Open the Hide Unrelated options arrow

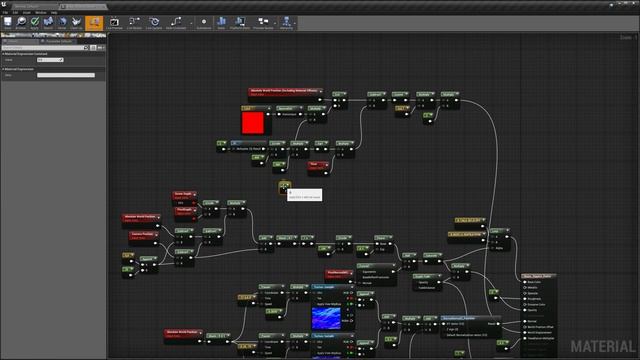click(x=191, y=23)
